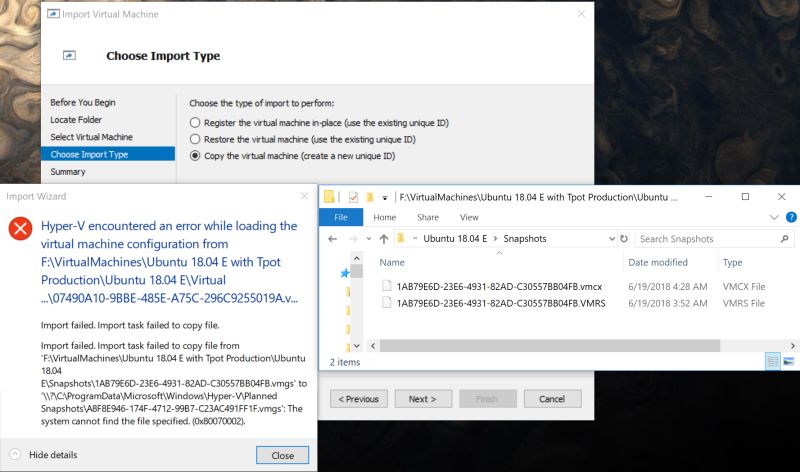Click breadcrumb folder icon in address bar
This screenshot has width=800, height=472.
click(401, 238)
